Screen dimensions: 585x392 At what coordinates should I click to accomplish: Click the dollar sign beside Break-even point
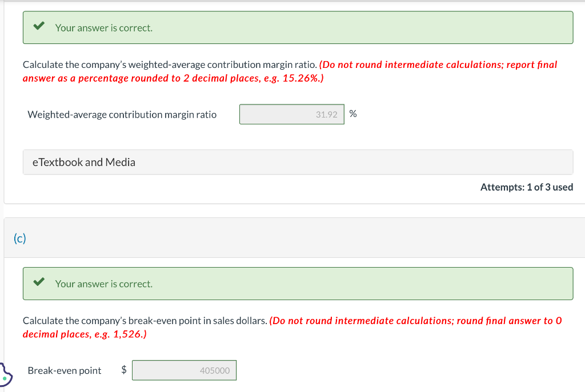(x=123, y=370)
